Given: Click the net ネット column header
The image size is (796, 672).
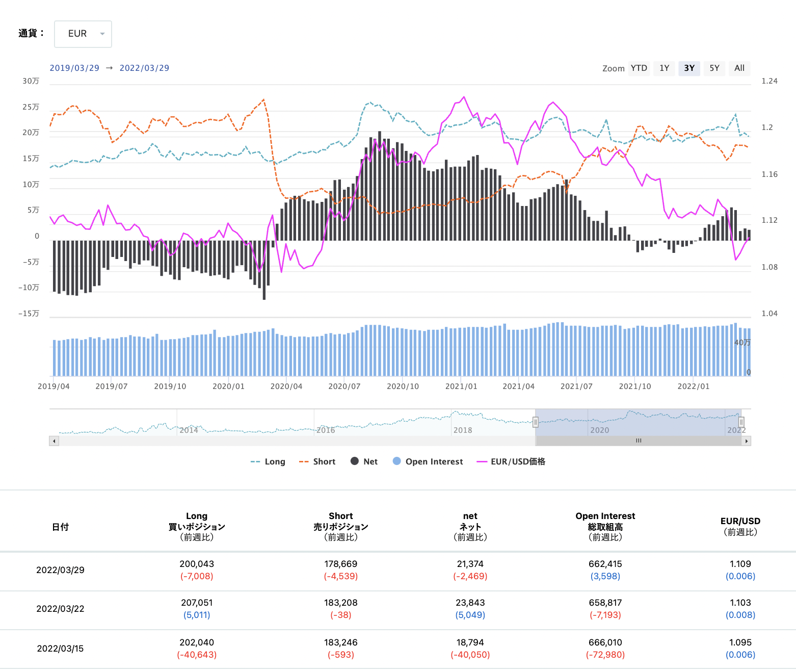Looking at the screenshot, I should click(470, 527).
